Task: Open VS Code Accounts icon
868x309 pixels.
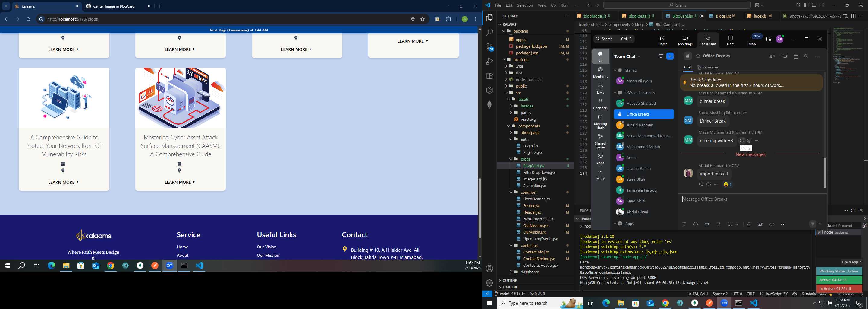Action: 489,269
